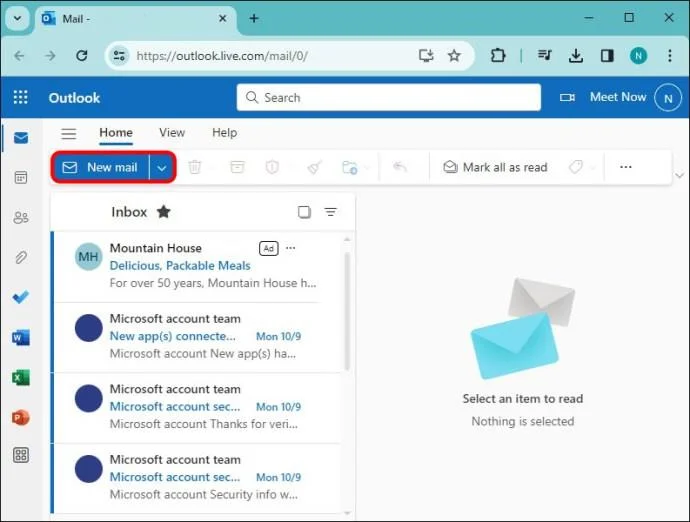Open the To Do checkmark app

click(x=21, y=297)
